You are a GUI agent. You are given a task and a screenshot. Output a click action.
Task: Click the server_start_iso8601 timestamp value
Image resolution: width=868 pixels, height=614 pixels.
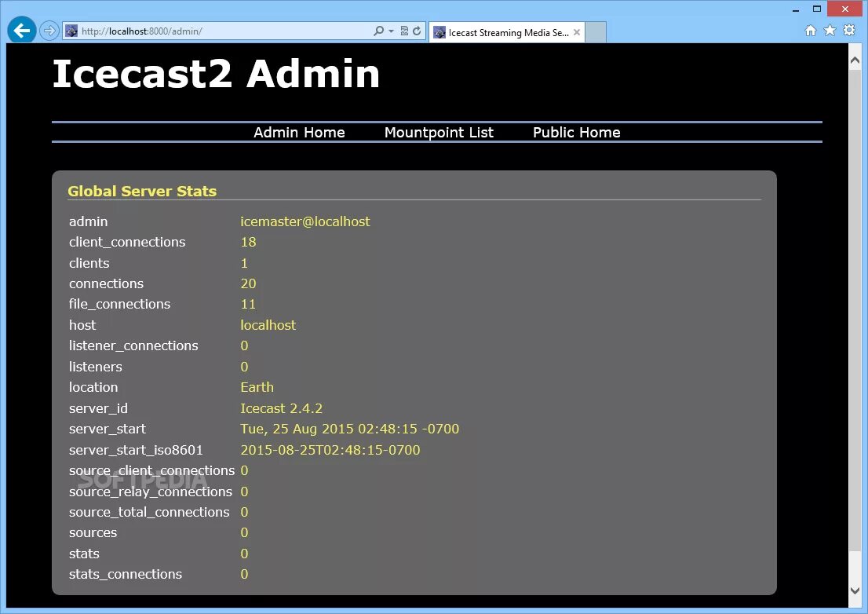(x=330, y=450)
